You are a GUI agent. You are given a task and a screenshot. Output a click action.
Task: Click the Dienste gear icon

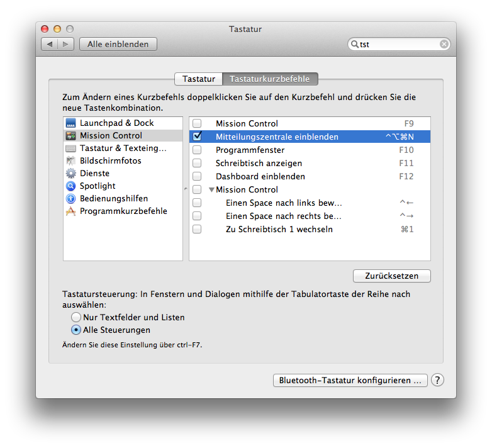click(71, 173)
